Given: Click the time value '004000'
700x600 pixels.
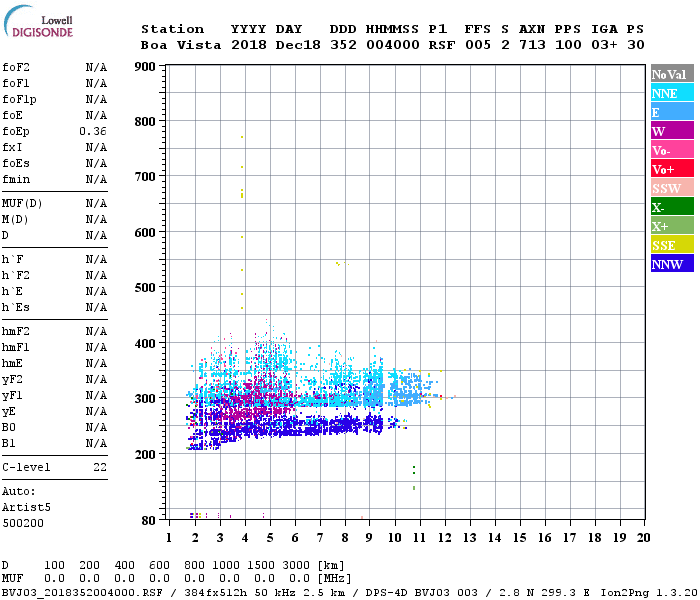Looking at the screenshot, I should (393, 45).
